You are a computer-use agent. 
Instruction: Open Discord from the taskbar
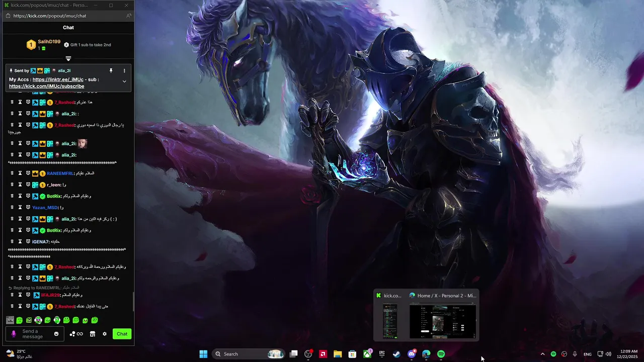coord(412,354)
